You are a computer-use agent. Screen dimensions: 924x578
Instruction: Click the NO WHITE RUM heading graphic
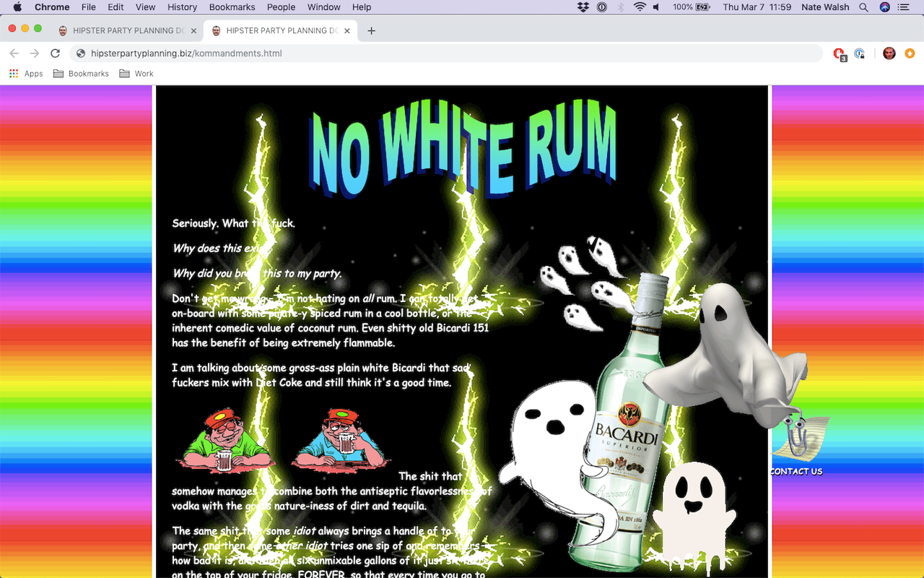tap(463, 150)
